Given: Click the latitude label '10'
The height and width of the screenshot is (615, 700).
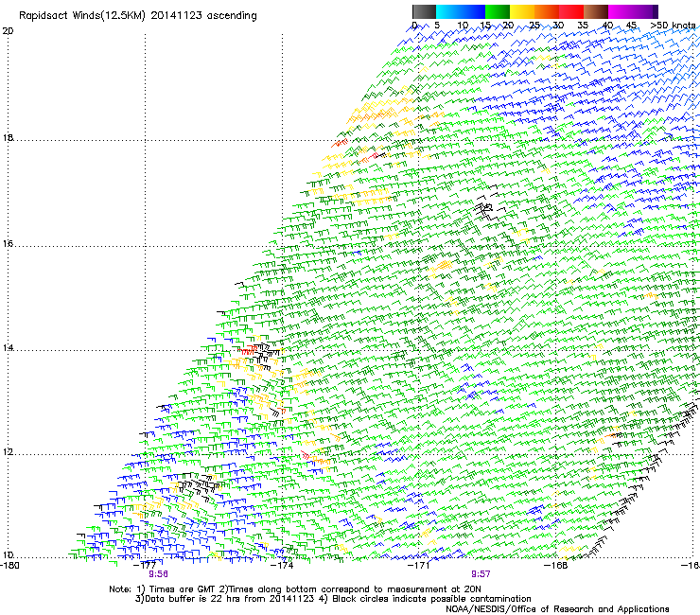Looking at the screenshot, I should click(8, 555).
